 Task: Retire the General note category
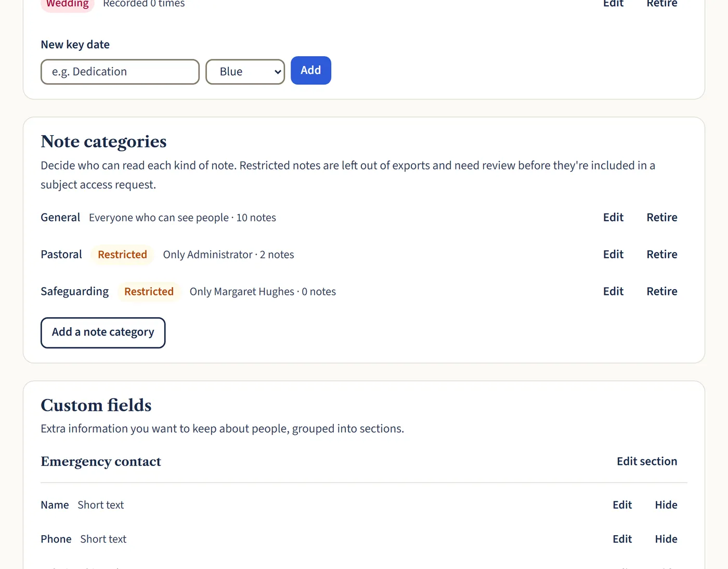[662, 217]
